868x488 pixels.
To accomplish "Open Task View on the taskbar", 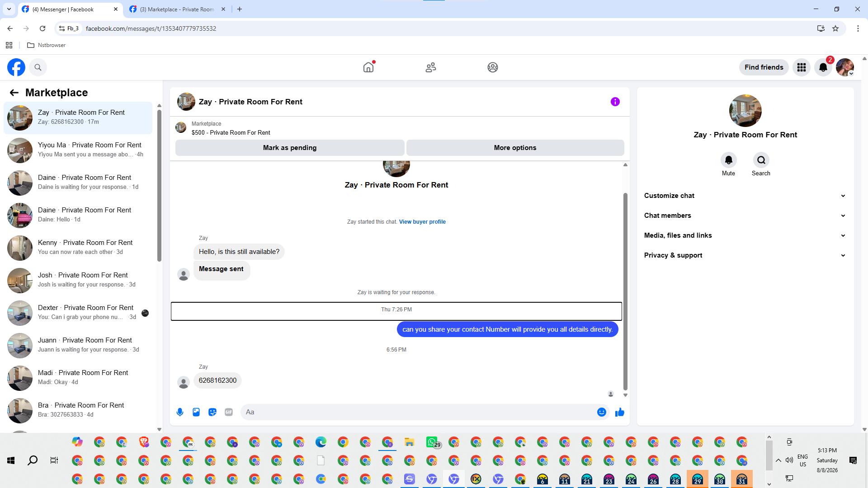I will [x=54, y=460].
